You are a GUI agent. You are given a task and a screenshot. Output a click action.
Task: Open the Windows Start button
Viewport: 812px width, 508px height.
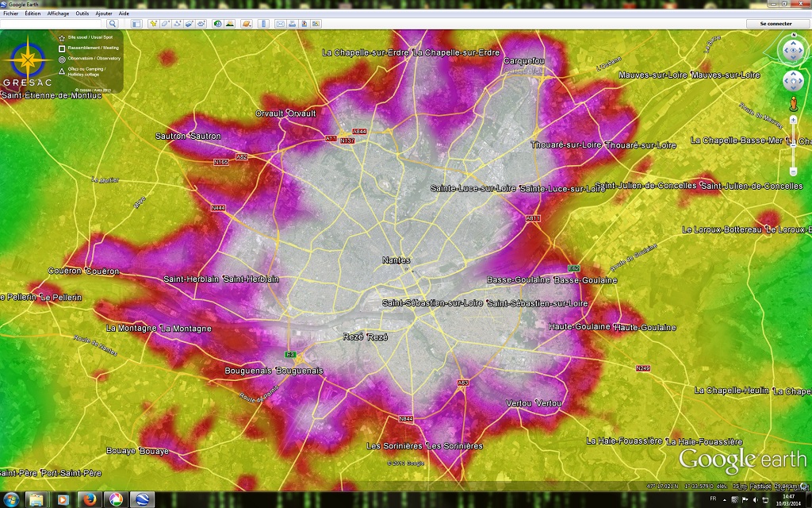(10, 500)
